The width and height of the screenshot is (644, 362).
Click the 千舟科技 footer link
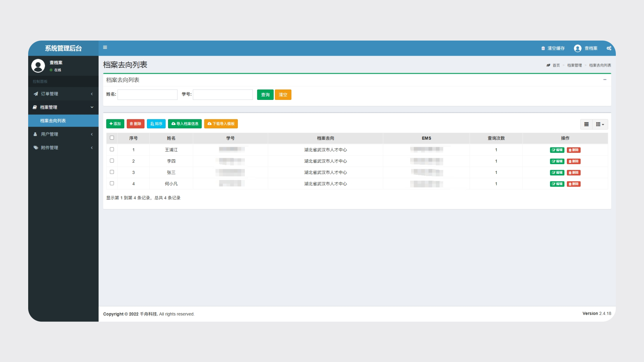point(149,314)
